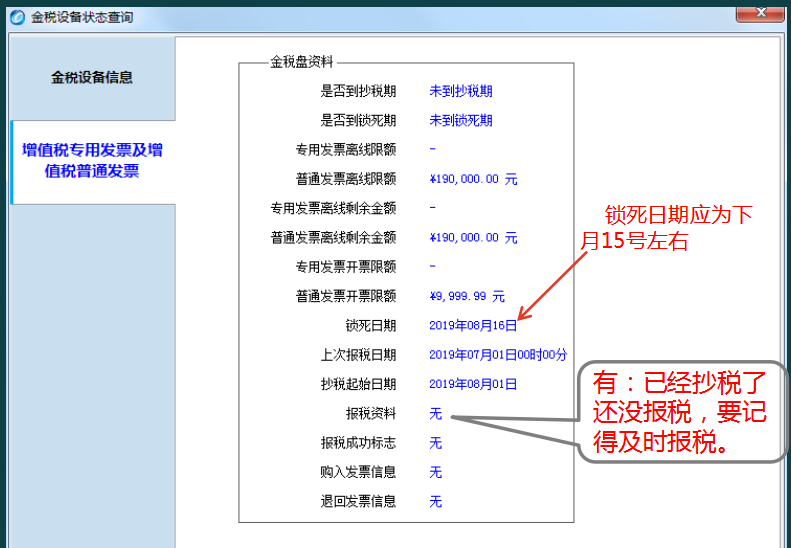Switch to the 金税设备信息 tab
Screen dimensions: 791x548
point(92,77)
